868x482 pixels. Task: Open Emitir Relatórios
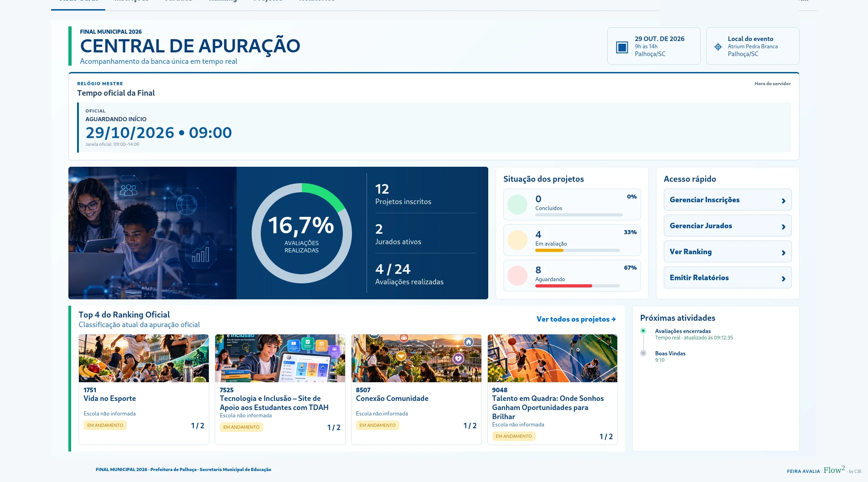click(728, 278)
